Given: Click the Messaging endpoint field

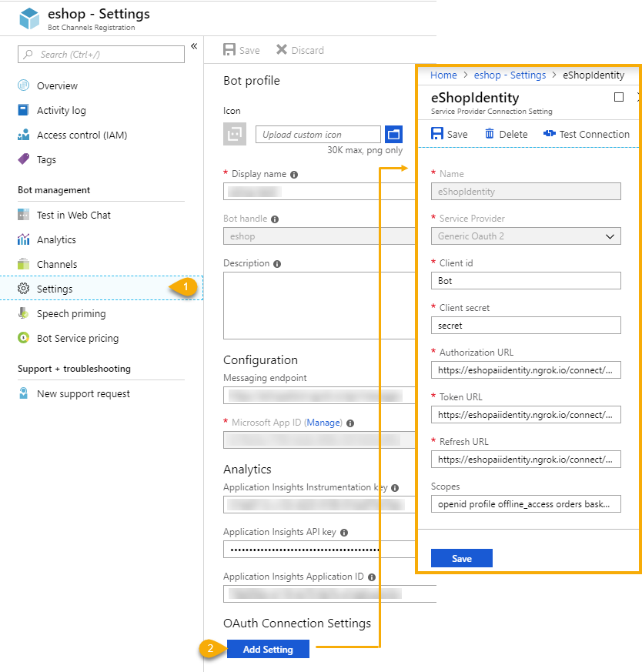Looking at the screenshot, I should 319,395.
